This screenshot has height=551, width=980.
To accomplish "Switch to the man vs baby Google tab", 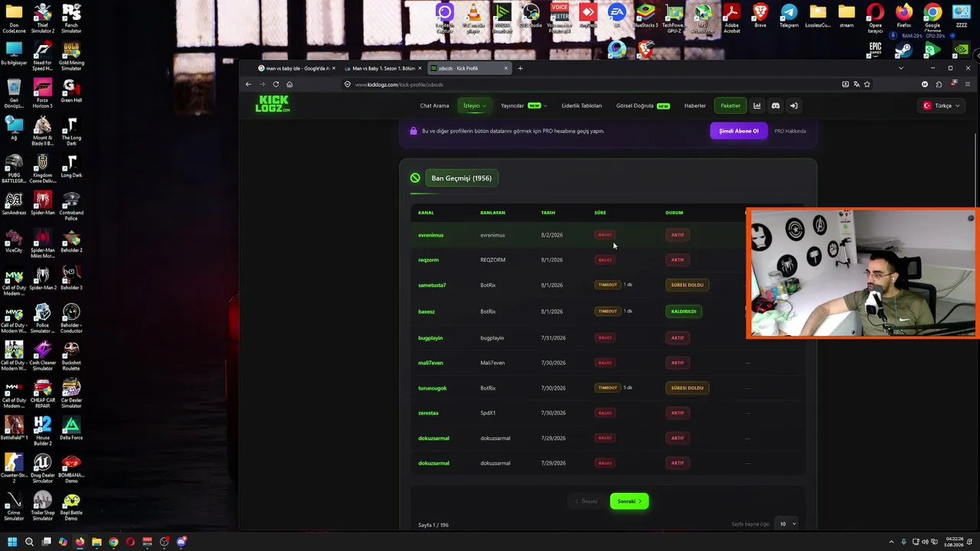I will [x=297, y=68].
